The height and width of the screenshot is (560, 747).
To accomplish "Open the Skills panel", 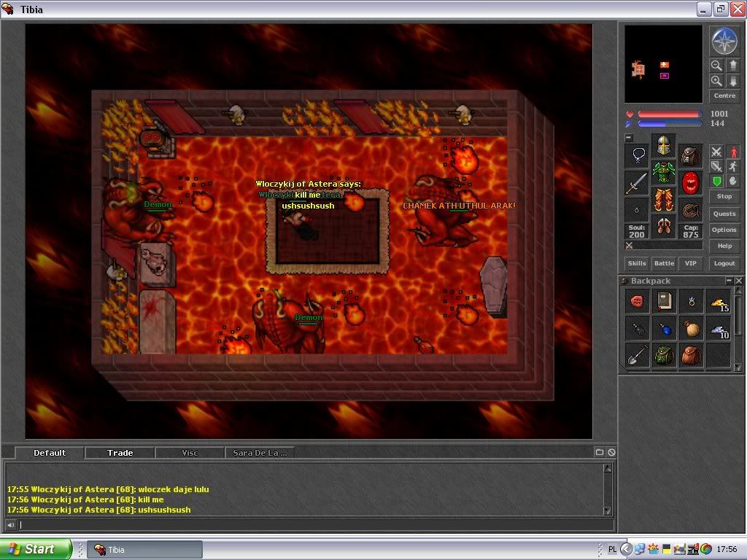I will click(x=637, y=263).
